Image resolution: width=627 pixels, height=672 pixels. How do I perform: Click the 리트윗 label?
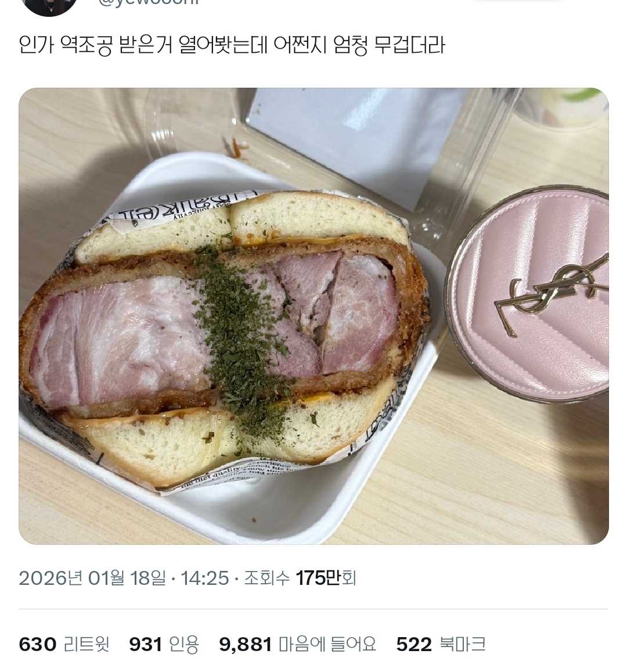[x=87, y=644]
